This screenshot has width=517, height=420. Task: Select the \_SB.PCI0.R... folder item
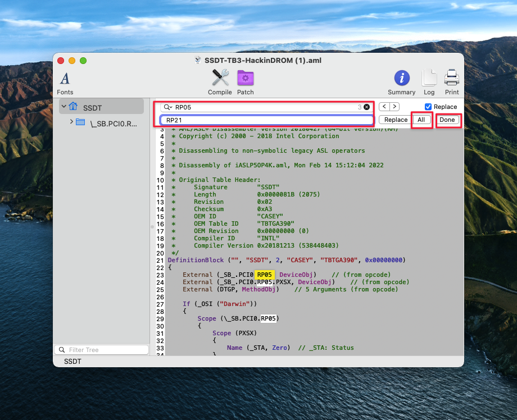(x=112, y=122)
